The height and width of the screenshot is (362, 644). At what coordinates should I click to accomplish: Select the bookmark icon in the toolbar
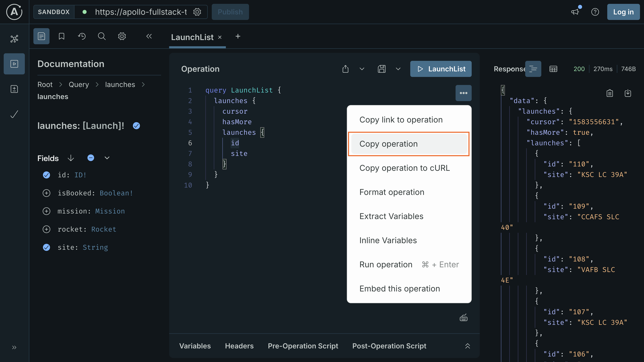61,36
